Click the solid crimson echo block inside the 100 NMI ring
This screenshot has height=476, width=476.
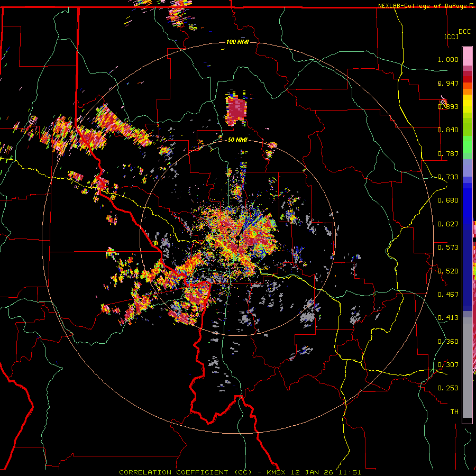tap(236, 110)
